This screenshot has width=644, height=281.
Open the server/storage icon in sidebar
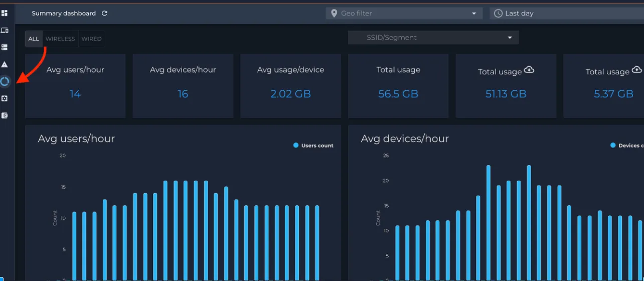(x=5, y=47)
